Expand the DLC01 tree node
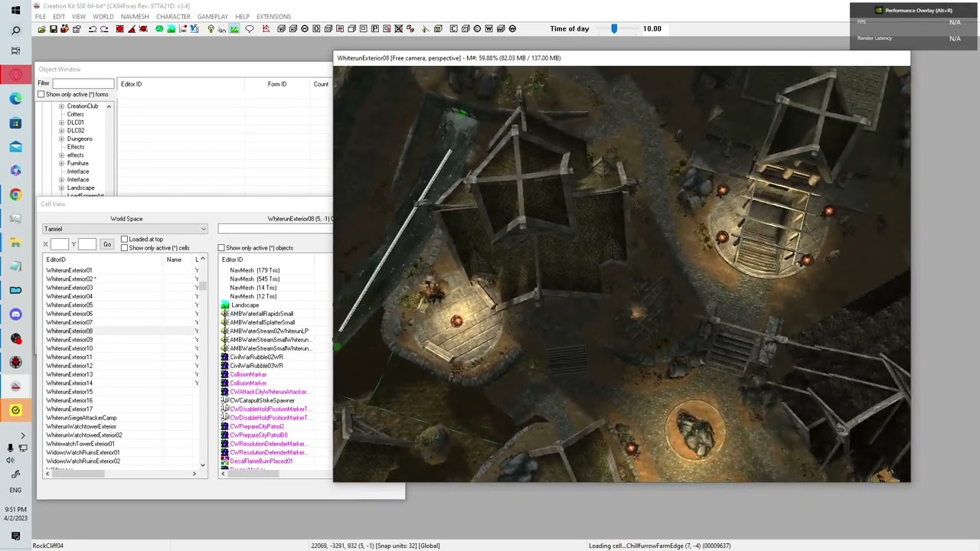The image size is (980, 551). [61, 122]
